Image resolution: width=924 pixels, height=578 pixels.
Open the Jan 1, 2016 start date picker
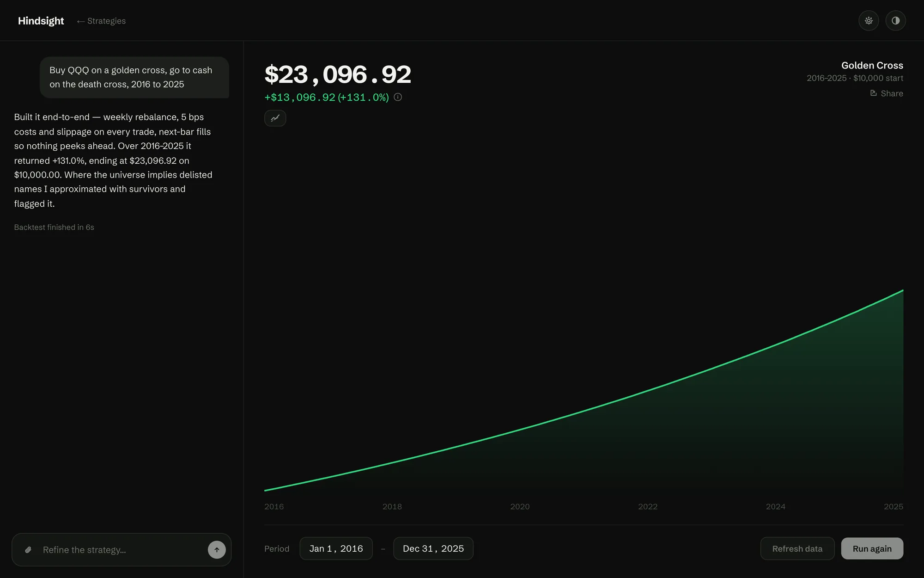coord(336,548)
